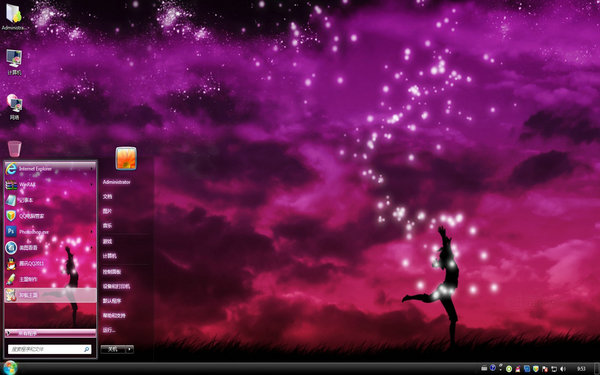This screenshot has height=375, width=600.
Task: Open Photoshop.exe from pinned programs
Action: tap(50, 232)
